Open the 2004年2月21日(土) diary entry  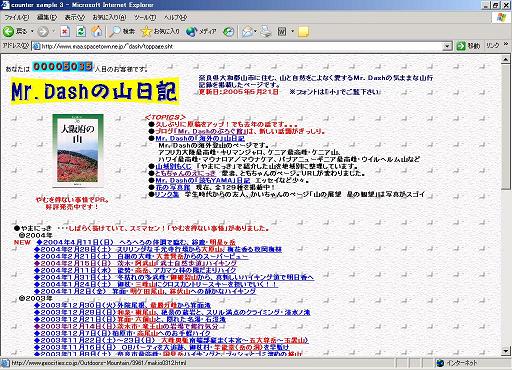click(141, 256)
